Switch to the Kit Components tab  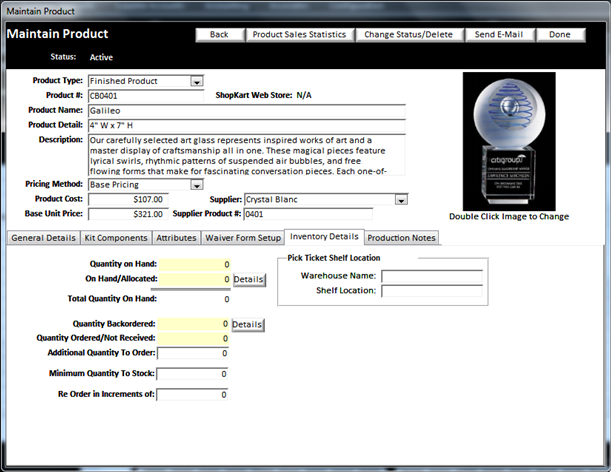click(116, 238)
